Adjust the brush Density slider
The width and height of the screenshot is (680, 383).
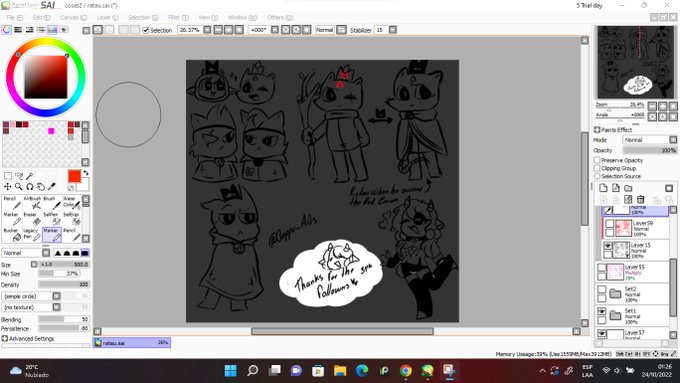[x=64, y=285]
